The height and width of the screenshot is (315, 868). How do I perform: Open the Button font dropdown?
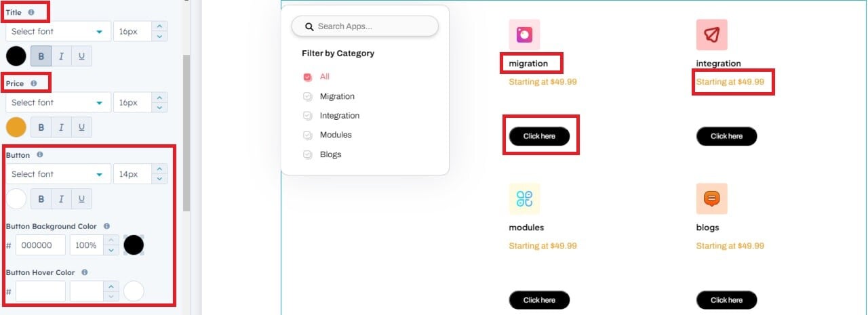point(58,174)
